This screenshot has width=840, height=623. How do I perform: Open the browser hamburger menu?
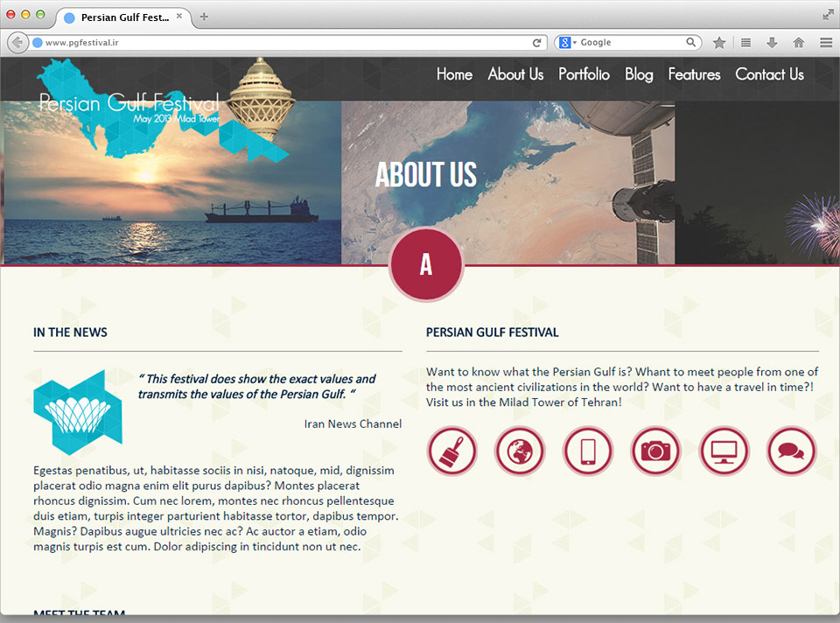[x=826, y=42]
